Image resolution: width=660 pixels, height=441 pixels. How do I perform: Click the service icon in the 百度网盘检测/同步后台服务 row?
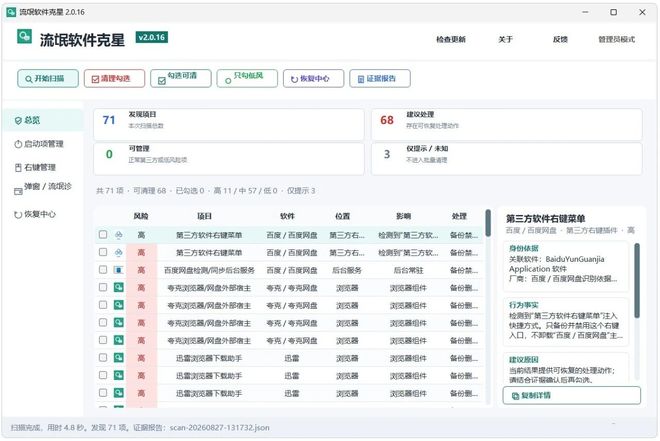(x=119, y=270)
